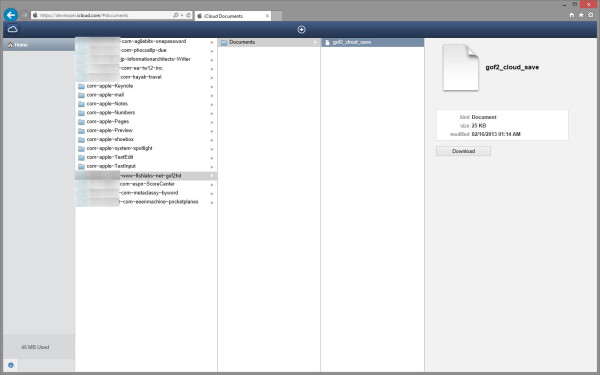Click the folder icon of com~apple~Preview

point(81,130)
